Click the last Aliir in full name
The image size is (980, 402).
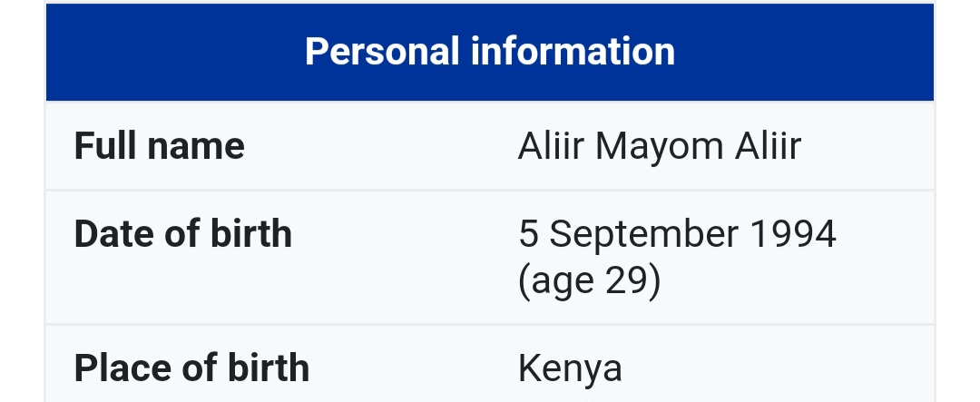769,146
